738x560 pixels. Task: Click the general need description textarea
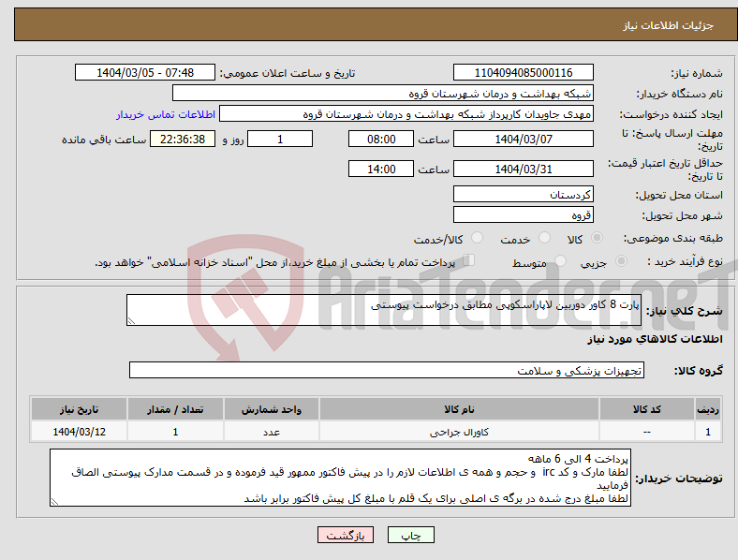point(384,310)
